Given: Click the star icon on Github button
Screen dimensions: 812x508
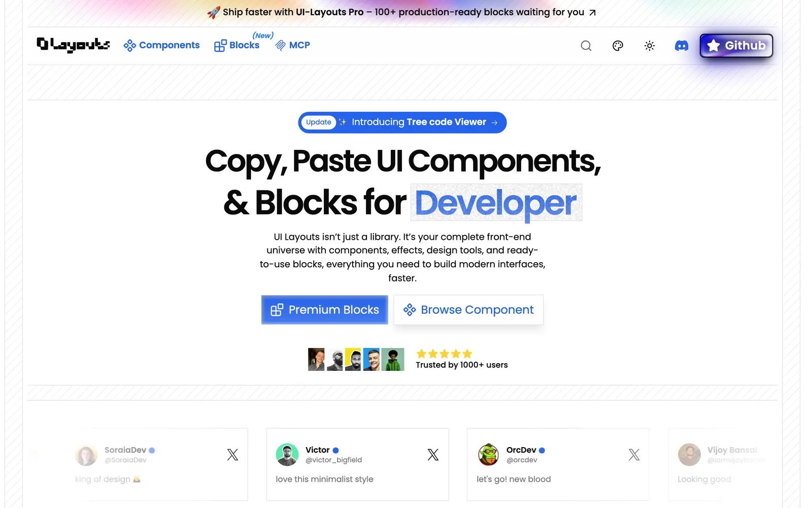Looking at the screenshot, I should (x=714, y=46).
